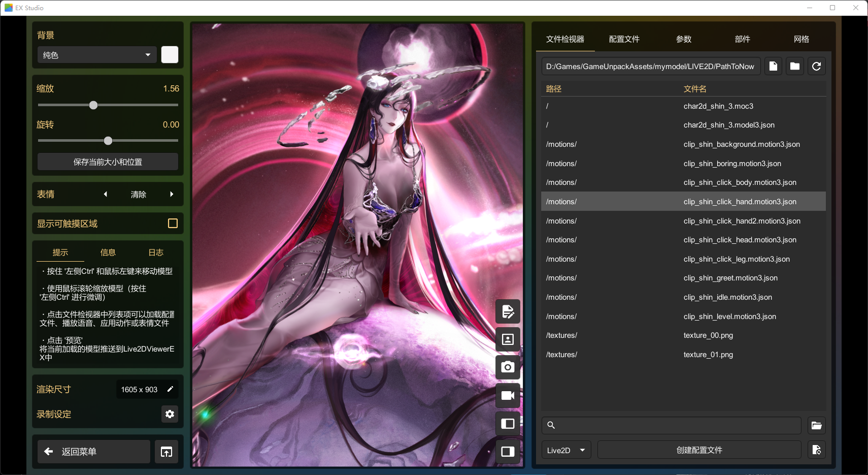Open the 纯色 background dropdown
The height and width of the screenshot is (475, 868).
(x=97, y=55)
